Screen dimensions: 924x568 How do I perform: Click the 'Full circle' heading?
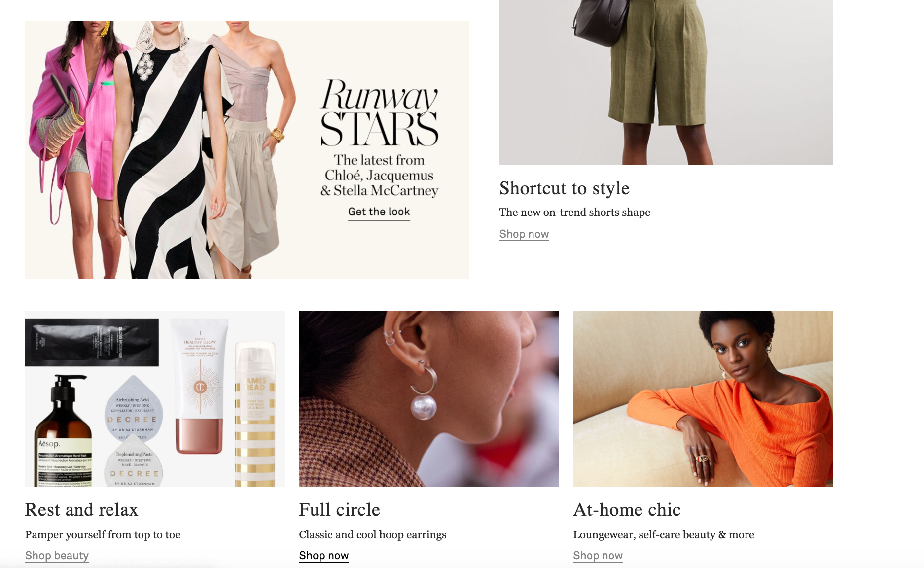click(340, 510)
